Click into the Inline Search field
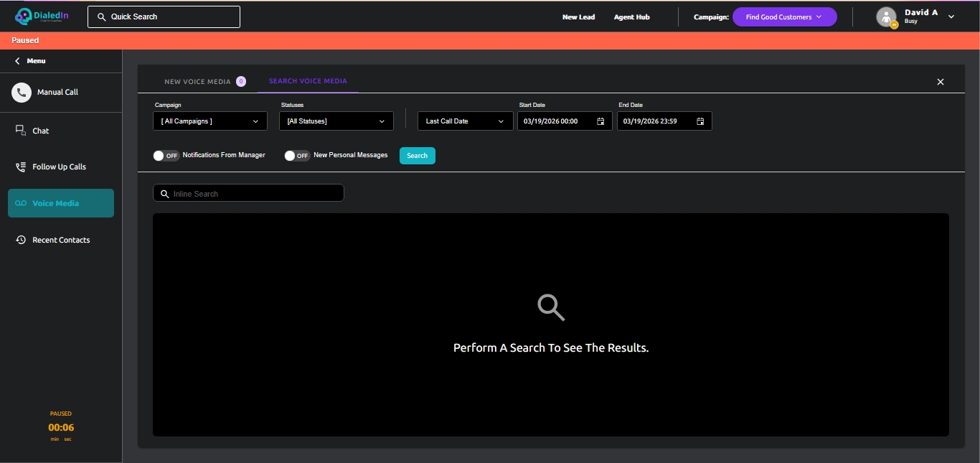Image resolution: width=980 pixels, height=463 pixels. [x=255, y=194]
